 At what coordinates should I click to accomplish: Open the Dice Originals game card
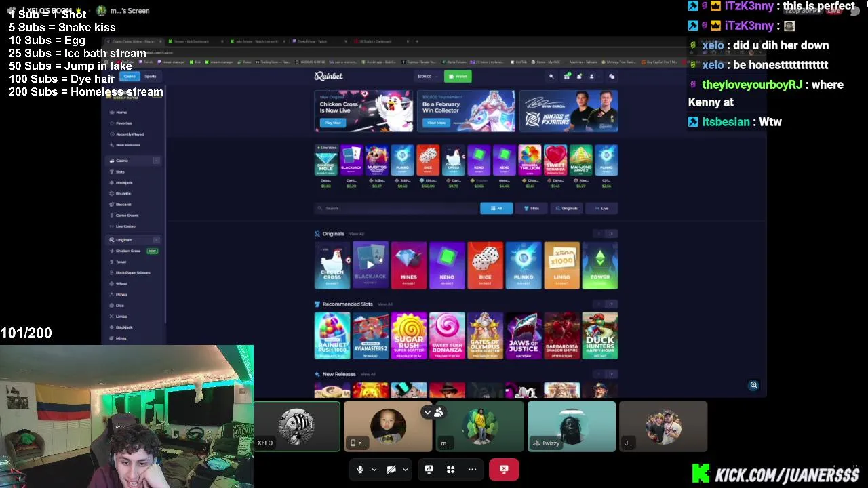tap(485, 266)
